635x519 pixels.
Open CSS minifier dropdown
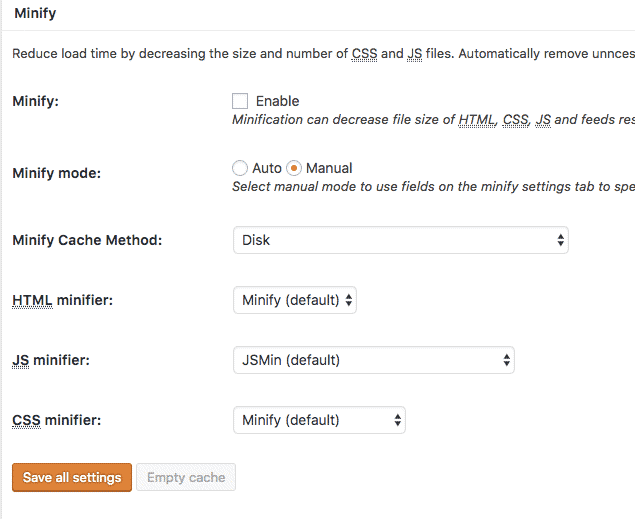(x=319, y=420)
